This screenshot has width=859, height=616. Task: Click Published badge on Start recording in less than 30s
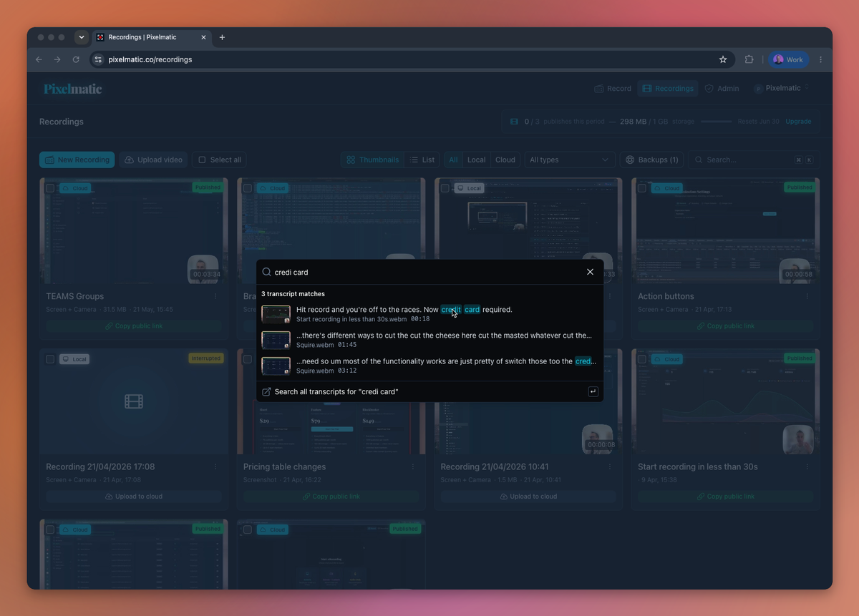pyautogui.click(x=800, y=358)
